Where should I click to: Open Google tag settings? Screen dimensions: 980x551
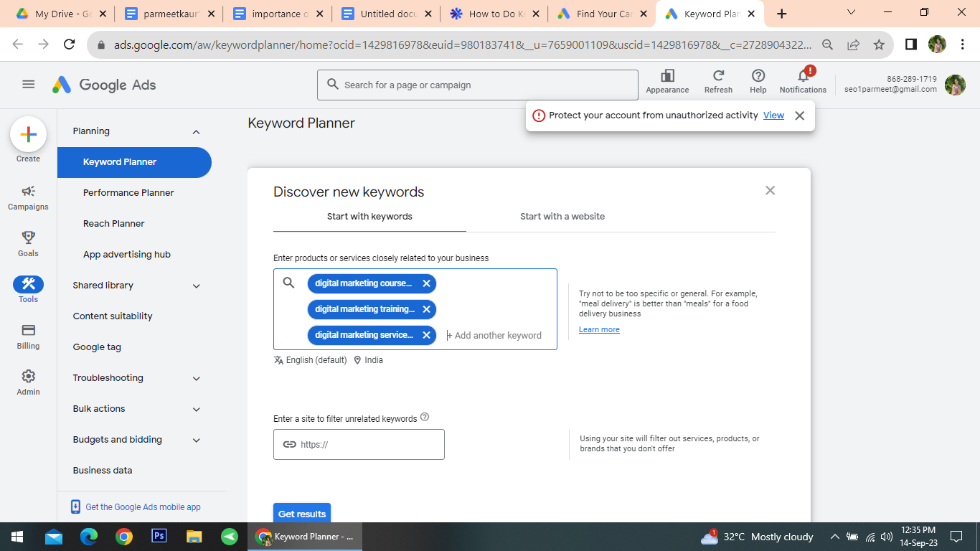tap(97, 347)
